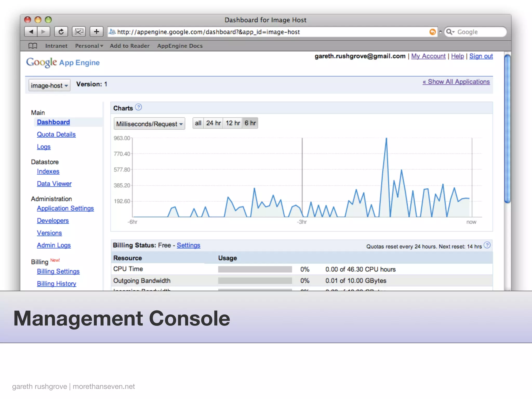Open the Developers link
The height and width of the screenshot is (399, 532).
point(53,221)
